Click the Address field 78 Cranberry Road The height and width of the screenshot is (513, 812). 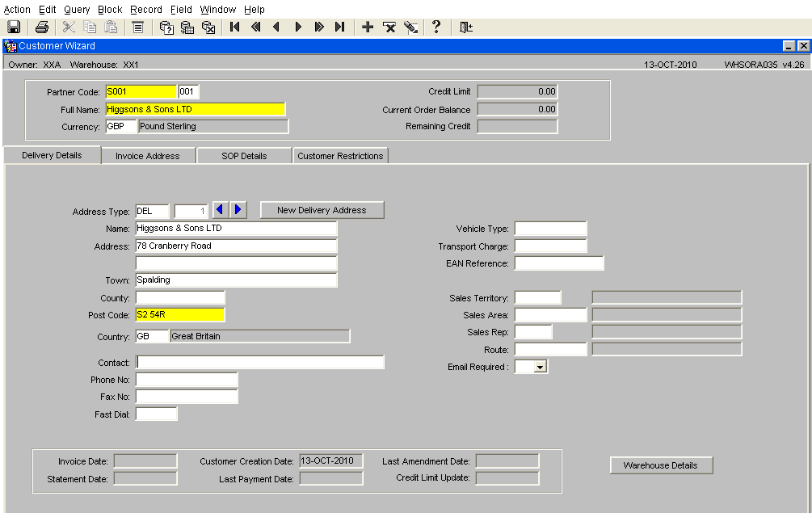tap(236, 246)
